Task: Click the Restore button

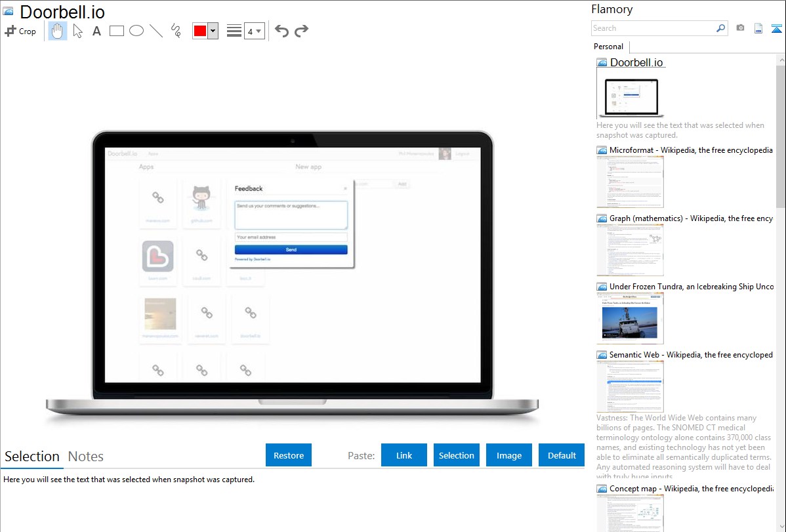Action: (289, 455)
